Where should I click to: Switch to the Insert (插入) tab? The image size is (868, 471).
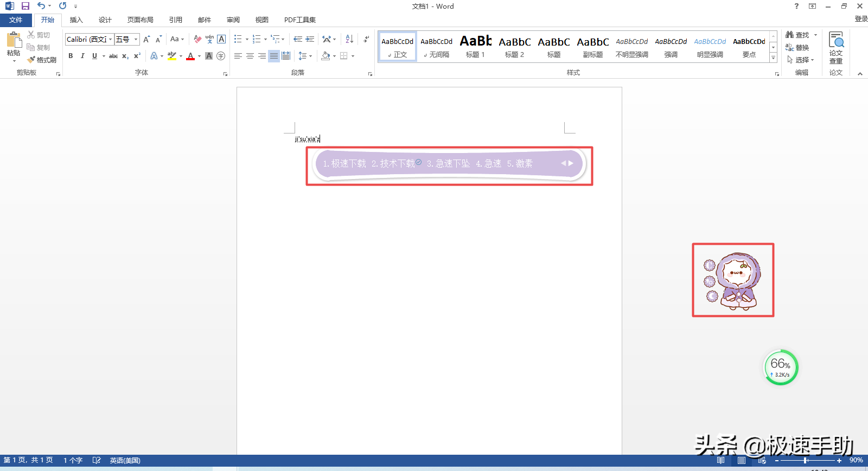point(76,20)
